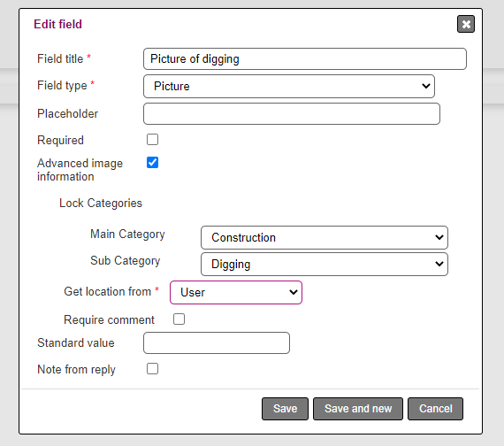Image resolution: width=504 pixels, height=446 pixels.
Task: Click the Field title input box
Action: click(305, 59)
